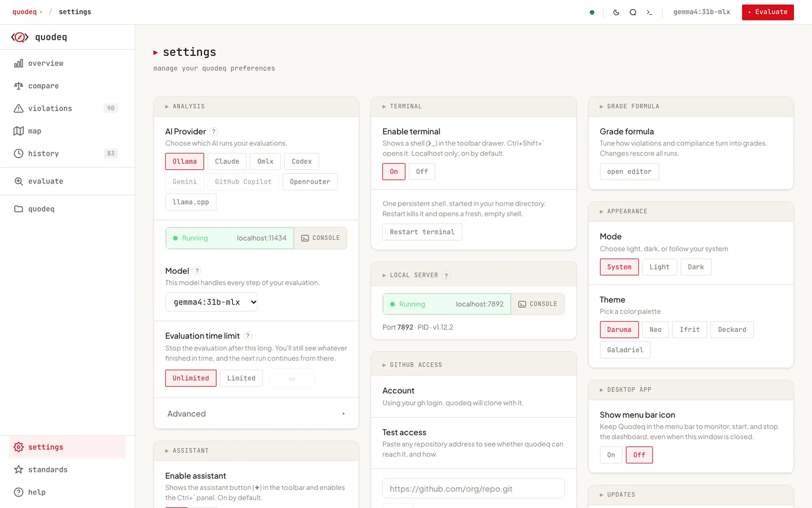Click the Restart terminal button

tap(422, 232)
